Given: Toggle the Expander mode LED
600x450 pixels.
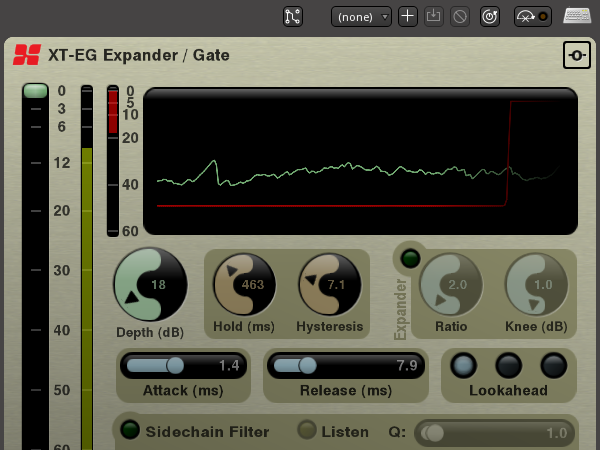Looking at the screenshot, I should coord(409,258).
